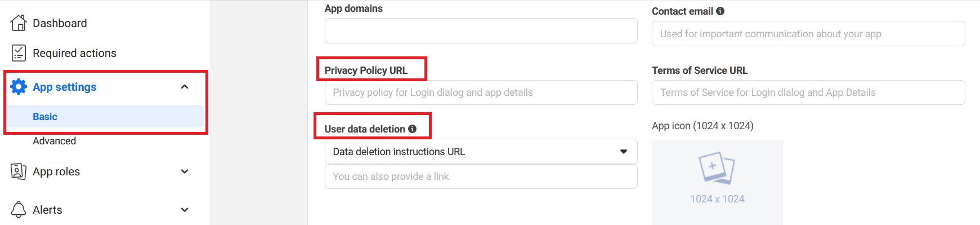Click the Terms of Service URL field
Screen dimensions: 980x225
808,92
